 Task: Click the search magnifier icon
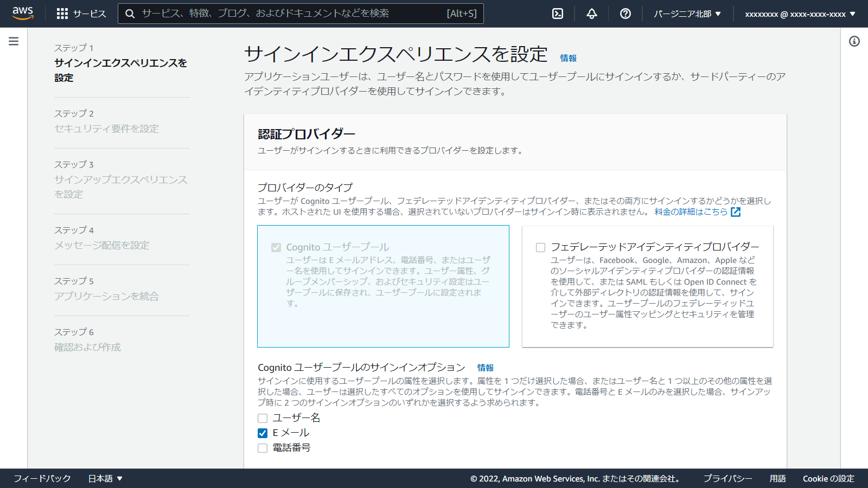130,14
